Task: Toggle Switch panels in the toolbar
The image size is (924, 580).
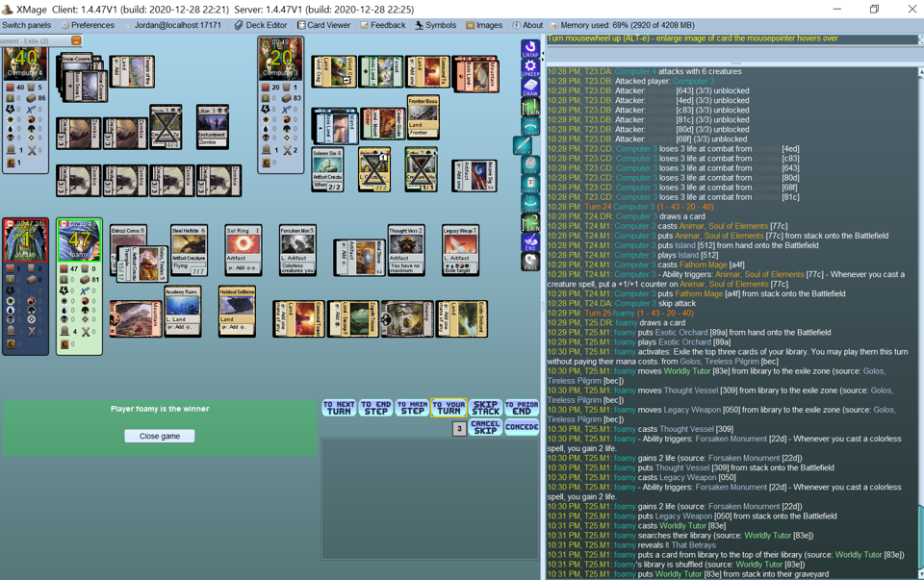Action: click(x=27, y=25)
